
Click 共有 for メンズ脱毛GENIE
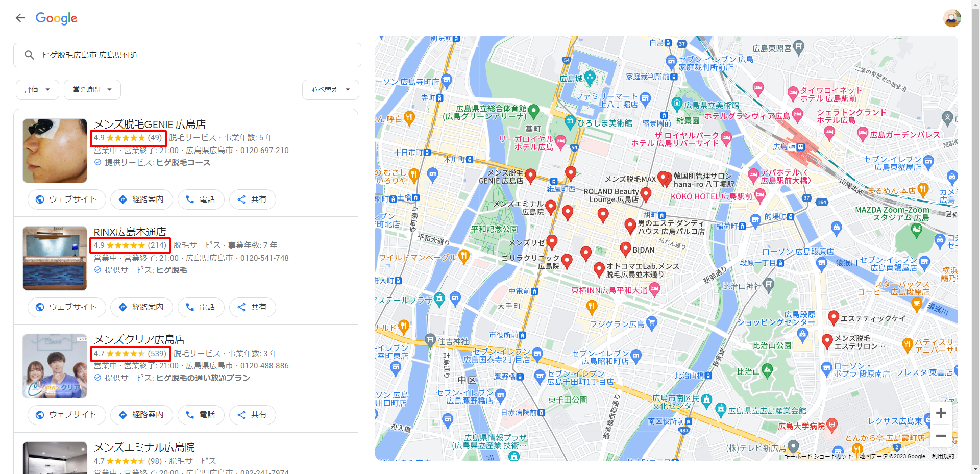252,199
